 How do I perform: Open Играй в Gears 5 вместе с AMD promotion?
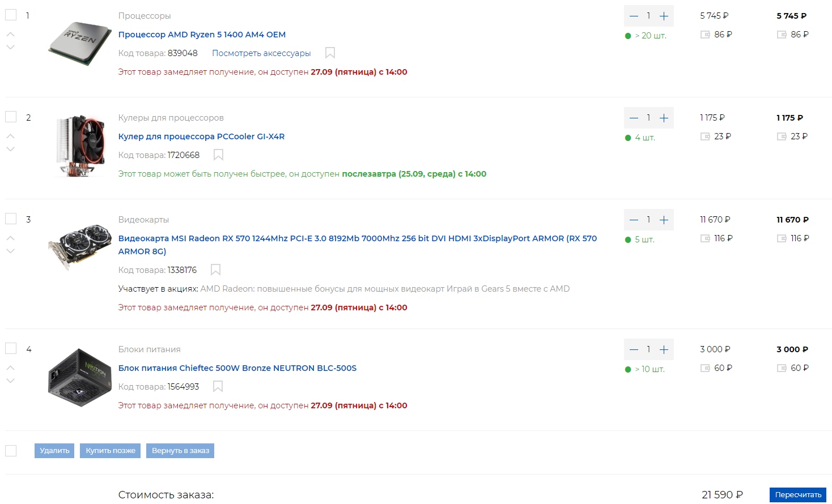pyautogui.click(x=508, y=289)
